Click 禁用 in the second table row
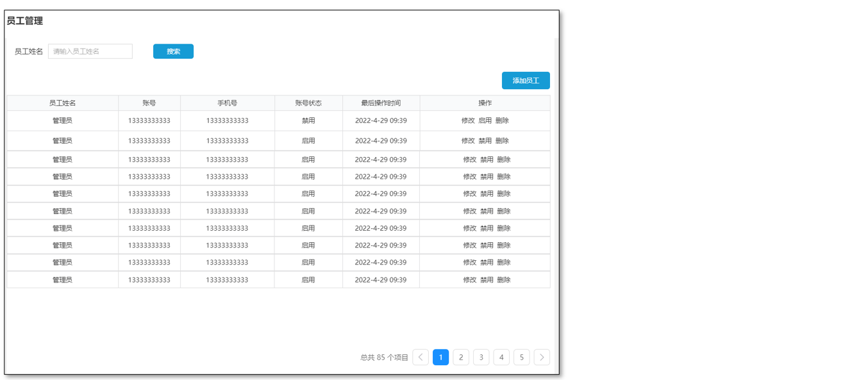This screenshot has width=868, height=380. coord(485,141)
